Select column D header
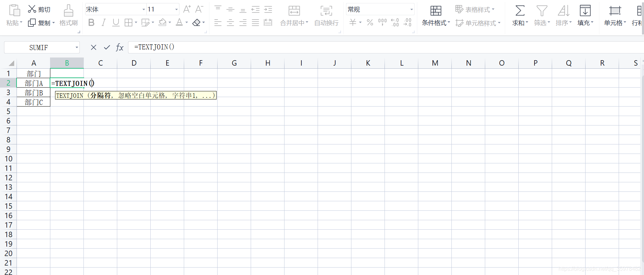644x275 pixels. coord(134,63)
